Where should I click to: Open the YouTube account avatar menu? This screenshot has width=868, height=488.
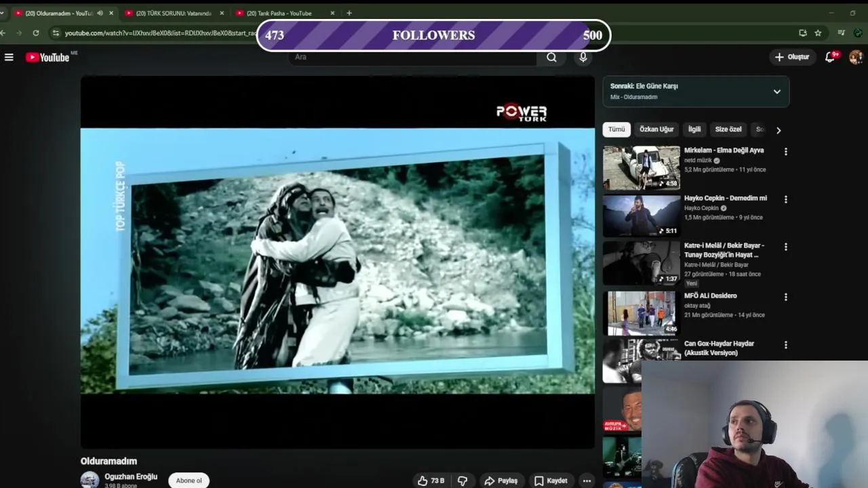tap(856, 57)
